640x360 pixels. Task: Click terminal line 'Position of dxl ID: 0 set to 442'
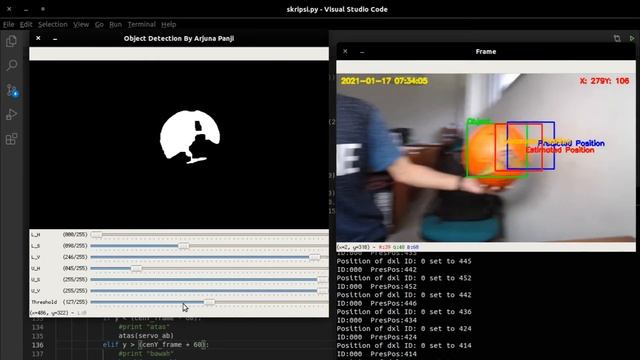pyautogui.click(x=404, y=295)
